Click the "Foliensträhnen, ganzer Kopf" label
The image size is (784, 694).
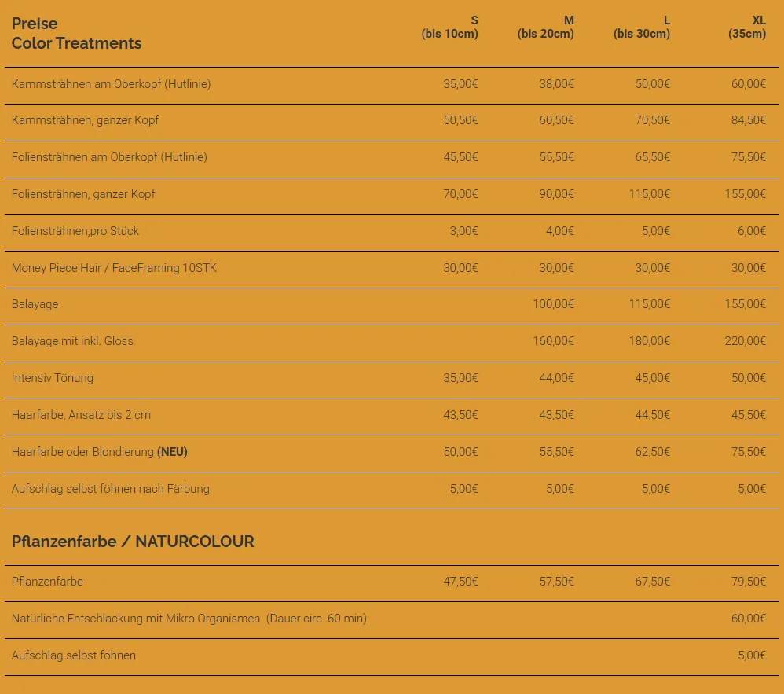[83, 194]
